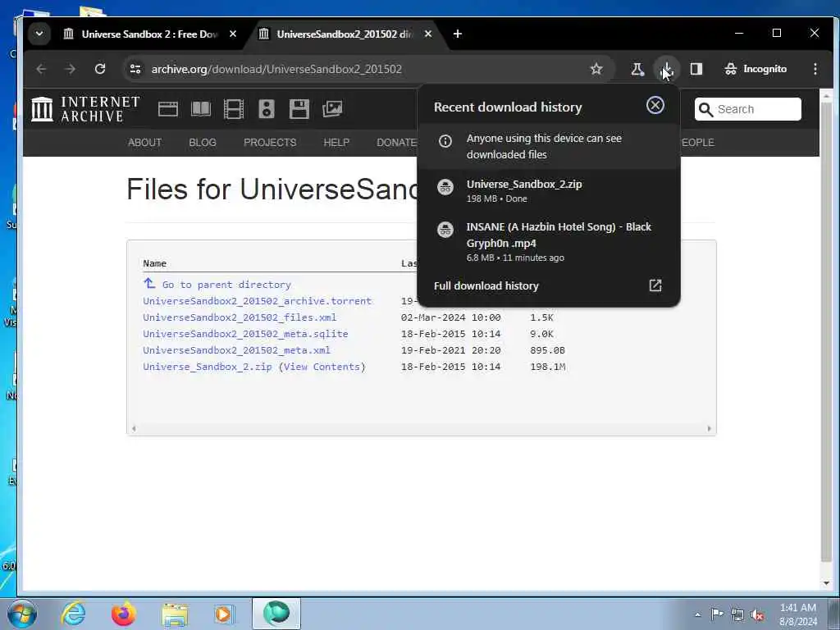Close the Recent download history popup
The width and height of the screenshot is (840, 630).
click(655, 106)
